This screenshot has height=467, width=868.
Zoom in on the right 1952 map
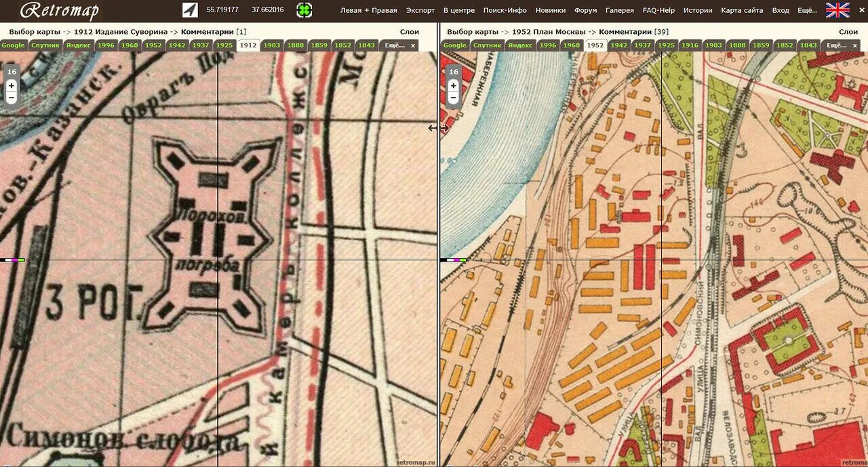coord(454,86)
